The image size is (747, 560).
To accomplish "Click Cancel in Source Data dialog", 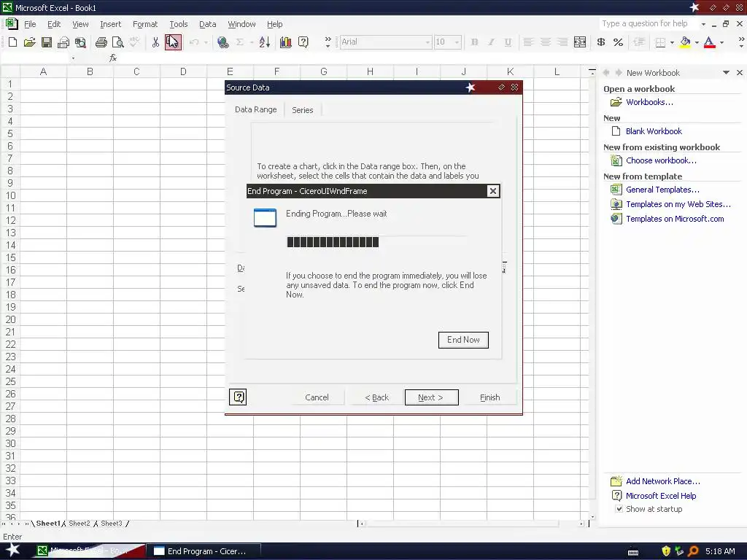I will pyautogui.click(x=317, y=397).
